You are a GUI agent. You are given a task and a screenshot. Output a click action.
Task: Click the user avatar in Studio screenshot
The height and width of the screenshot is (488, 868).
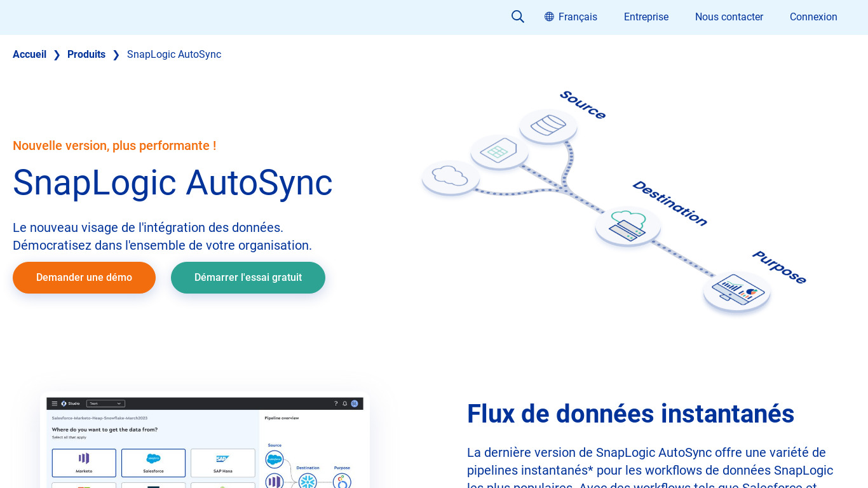tap(355, 403)
